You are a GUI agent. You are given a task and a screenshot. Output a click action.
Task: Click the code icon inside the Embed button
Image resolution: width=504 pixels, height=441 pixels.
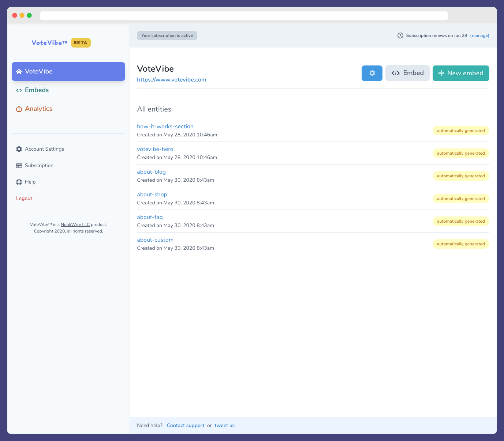[396, 73]
